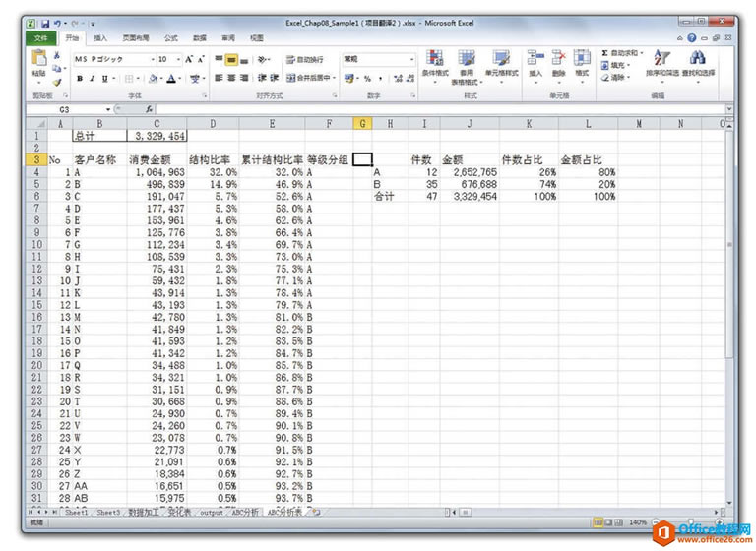Click the comma style icon

click(x=380, y=78)
